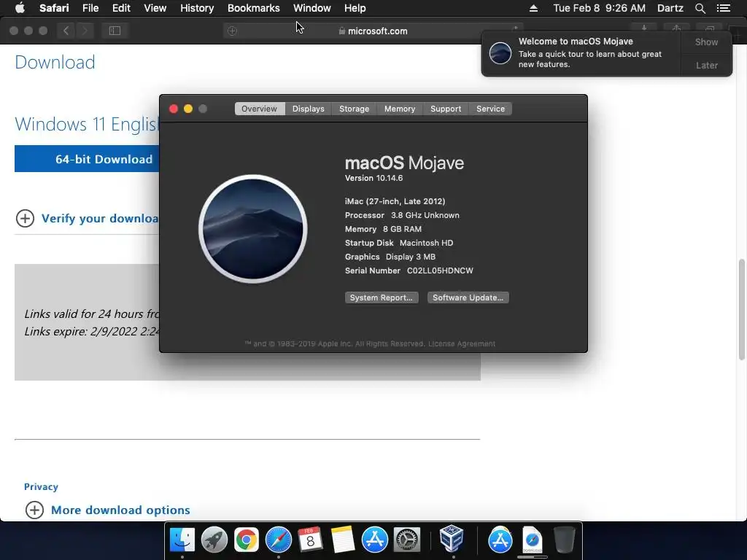This screenshot has width=747, height=560.
Task: Click Later on the Mojave notification
Action: tap(706, 65)
